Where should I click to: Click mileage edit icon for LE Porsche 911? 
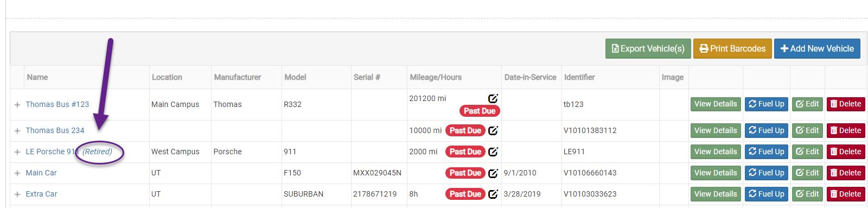coord(493,152)
